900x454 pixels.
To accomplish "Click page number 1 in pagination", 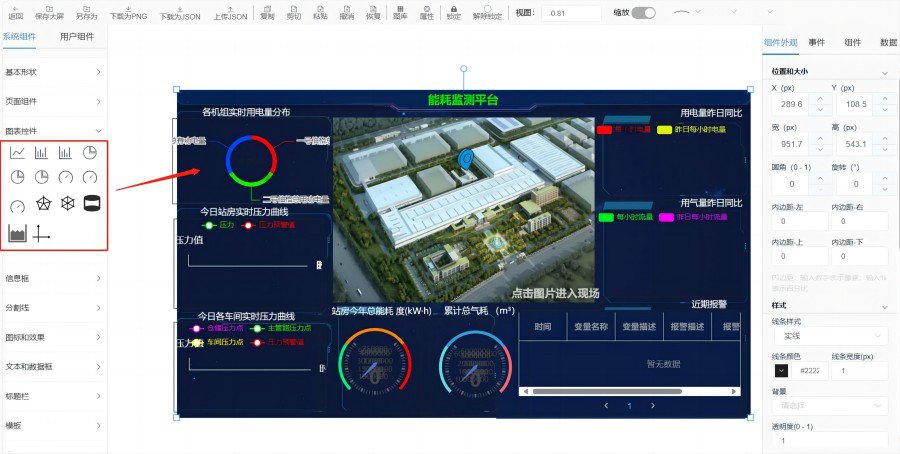I will coord(630,406).
